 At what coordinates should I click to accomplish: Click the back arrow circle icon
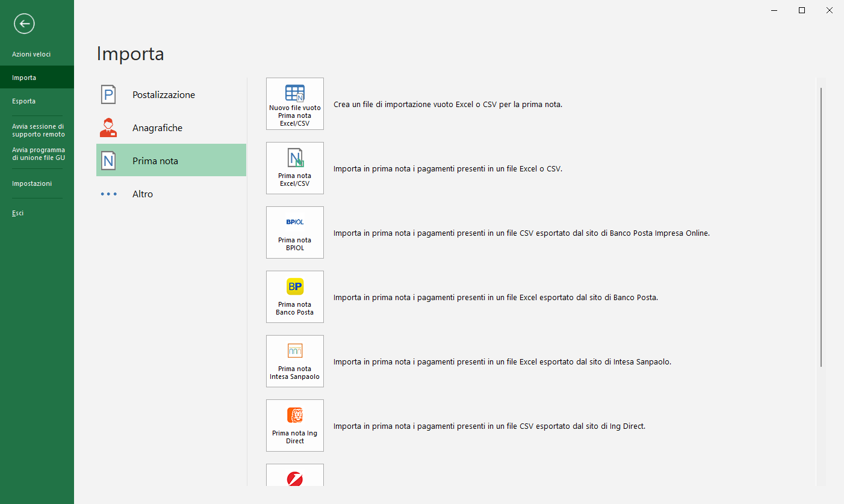[24, 24]
